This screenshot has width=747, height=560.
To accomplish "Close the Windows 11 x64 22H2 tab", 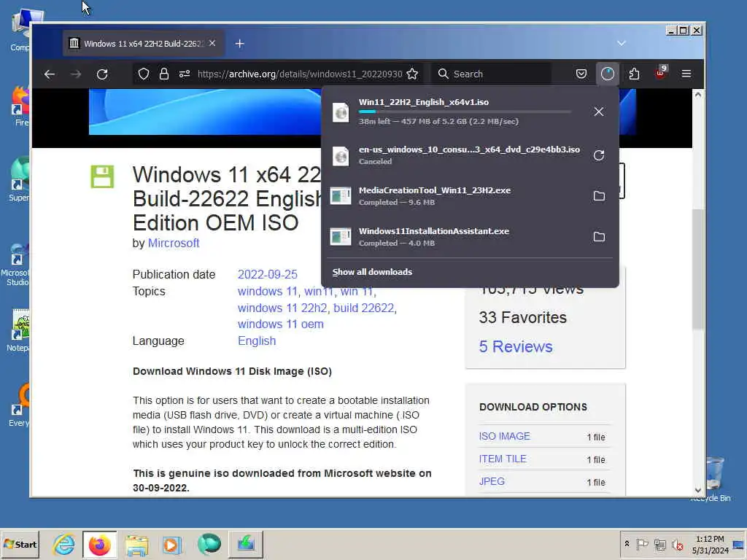I will tap(212, 43).
